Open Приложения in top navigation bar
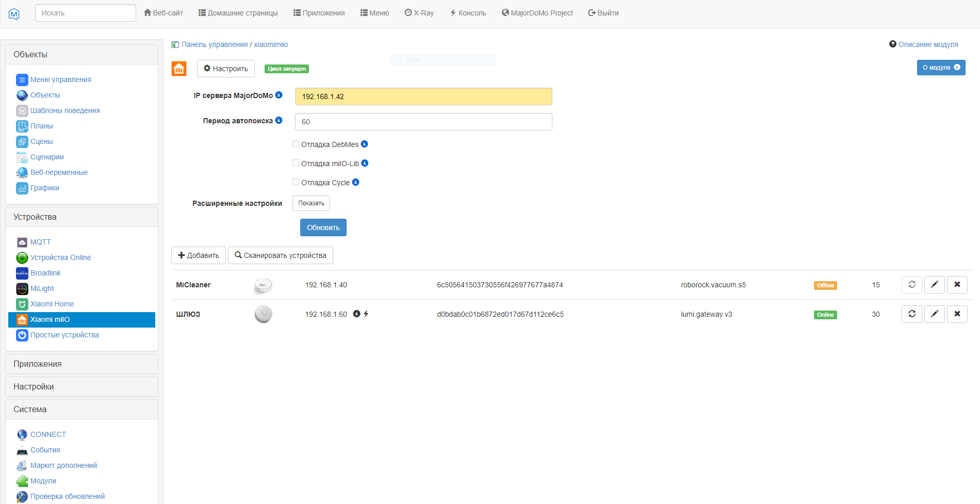 (319, 13)
